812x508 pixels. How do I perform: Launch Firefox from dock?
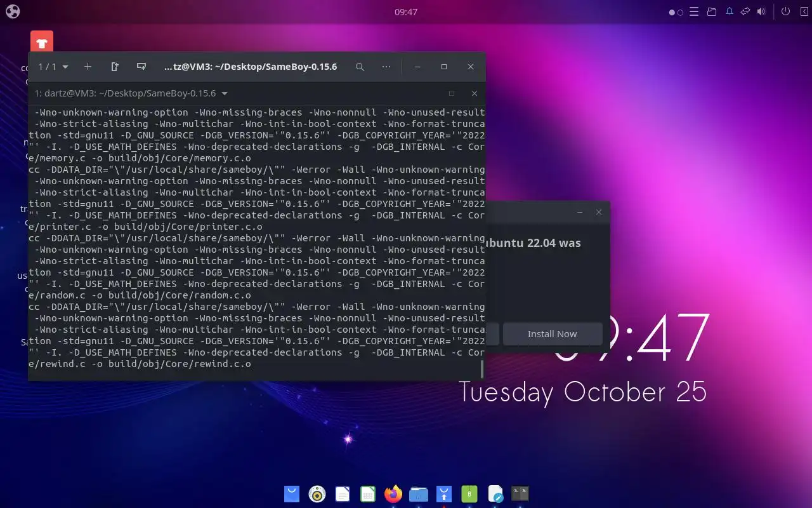click(393, 493)
